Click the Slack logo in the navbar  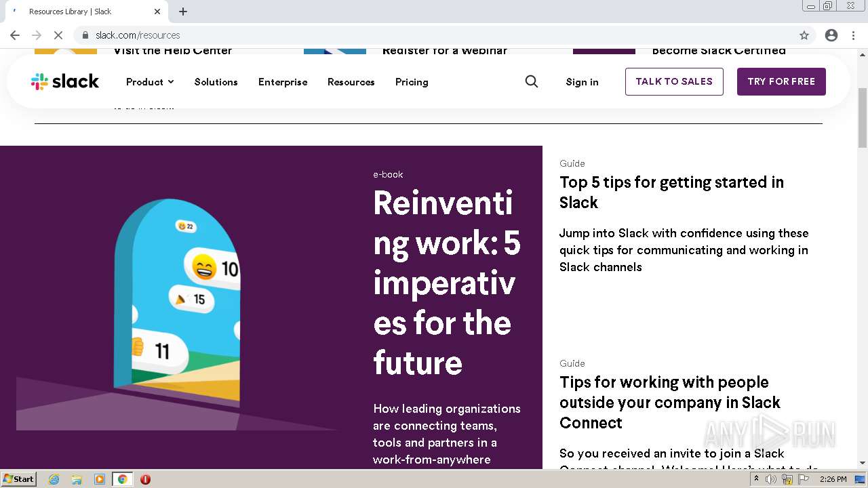65,82
